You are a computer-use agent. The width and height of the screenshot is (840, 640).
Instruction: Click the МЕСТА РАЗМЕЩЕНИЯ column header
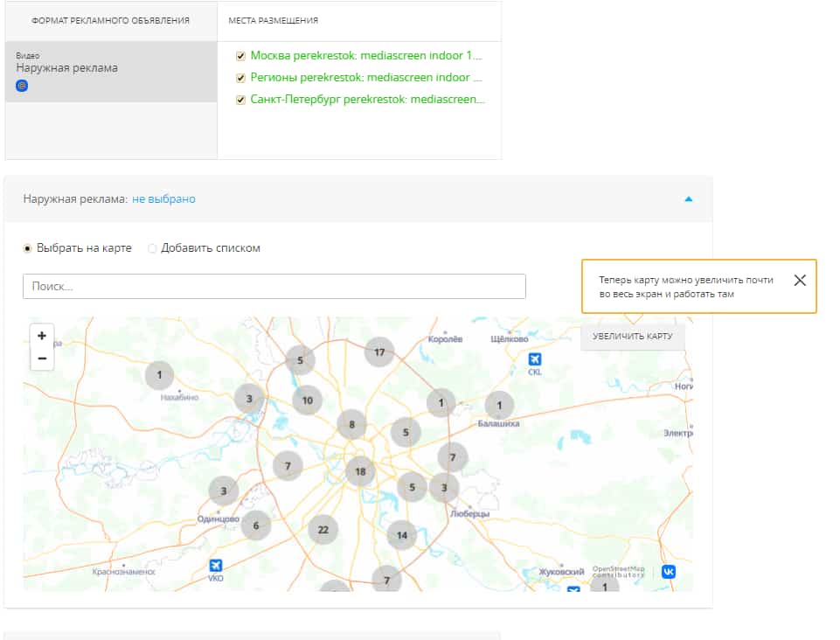point(274,20)
